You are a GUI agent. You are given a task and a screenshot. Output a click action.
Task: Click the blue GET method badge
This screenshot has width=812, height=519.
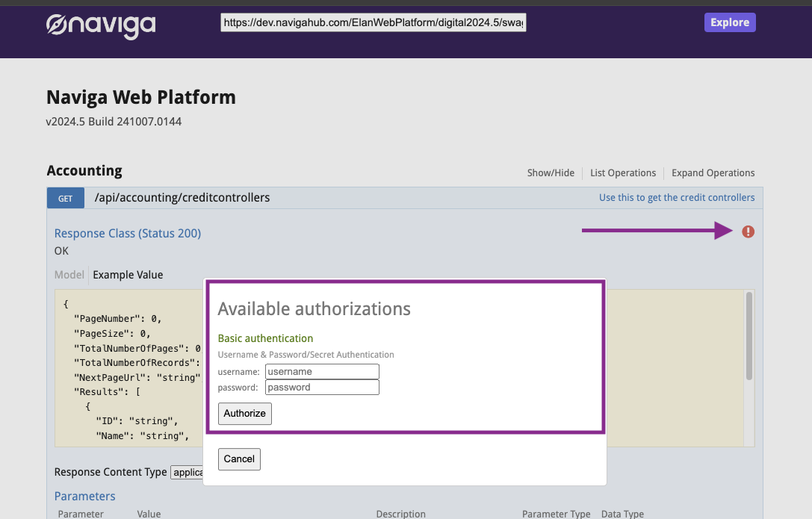click(x=66, y=198)
